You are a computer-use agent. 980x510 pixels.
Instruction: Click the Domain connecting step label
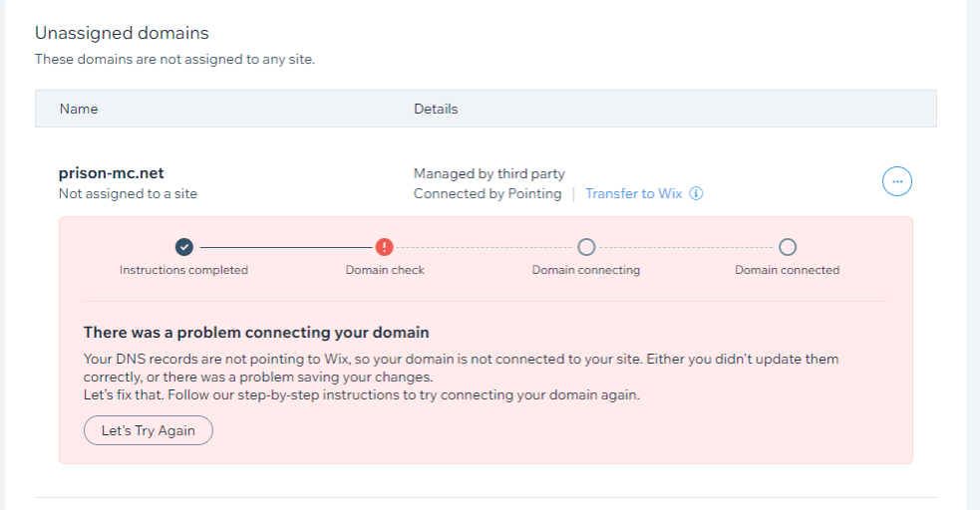[x=586, y=270]
